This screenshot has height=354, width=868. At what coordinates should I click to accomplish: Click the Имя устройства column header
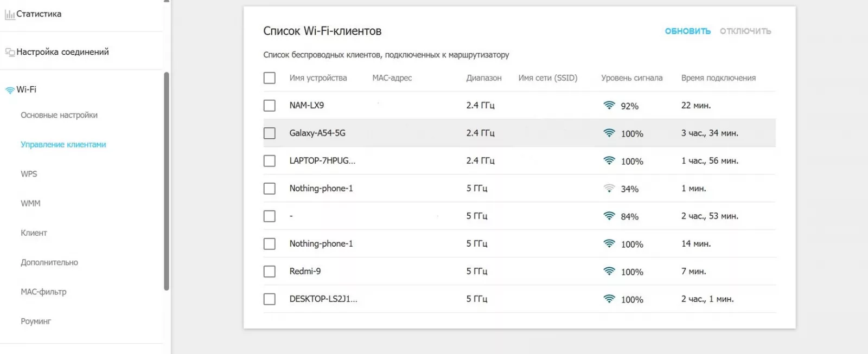(x=318, y=78)
